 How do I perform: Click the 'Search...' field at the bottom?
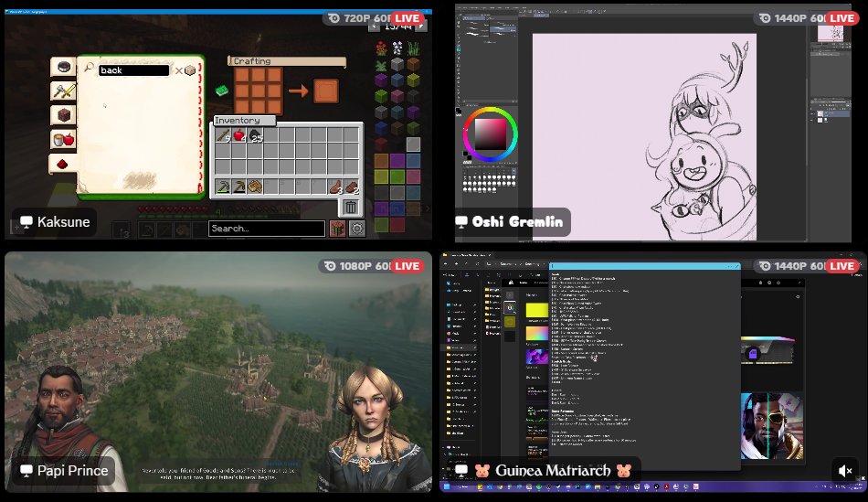click(x=267, y=229)
